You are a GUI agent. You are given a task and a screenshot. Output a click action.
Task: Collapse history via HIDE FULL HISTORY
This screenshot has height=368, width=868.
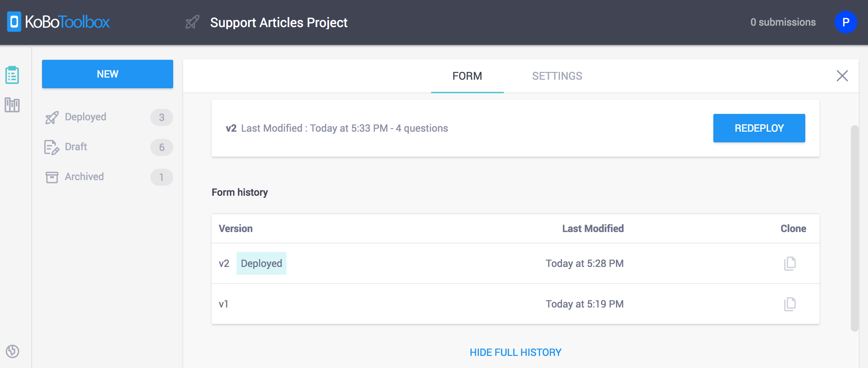[x=515, y=352]
